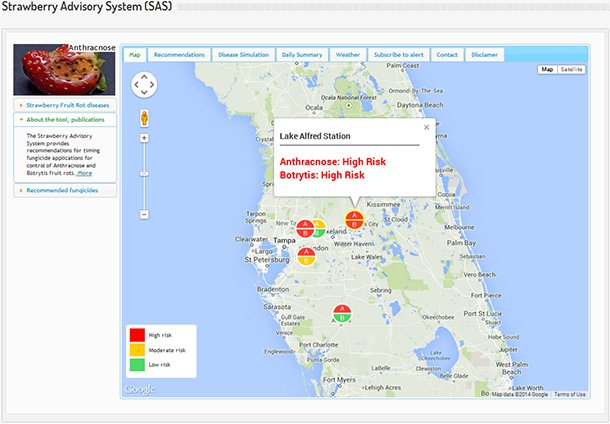Open the Terms of Use link
Screen dimensions: 610x424
(x=570, y=394)
